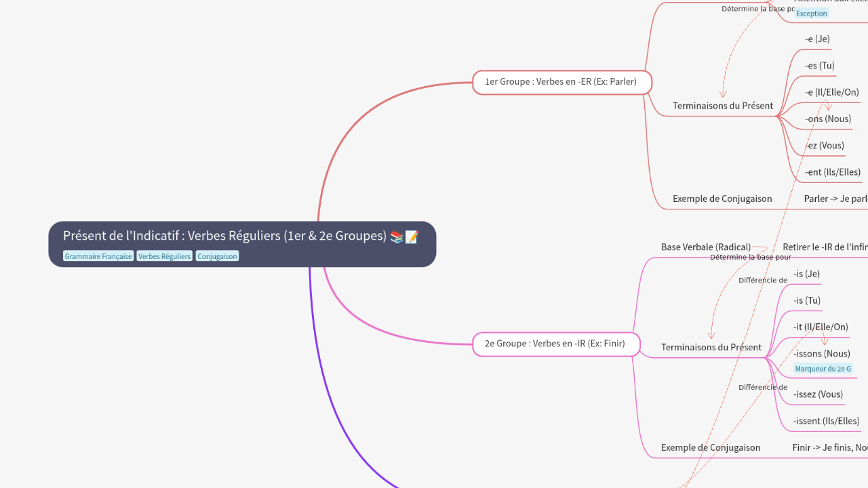The width and height of the screenshot is (868, 488).
Task: Select the 'Exemple de Conjugaison' node under 1er Groupe
Action: tap(722, 199)
